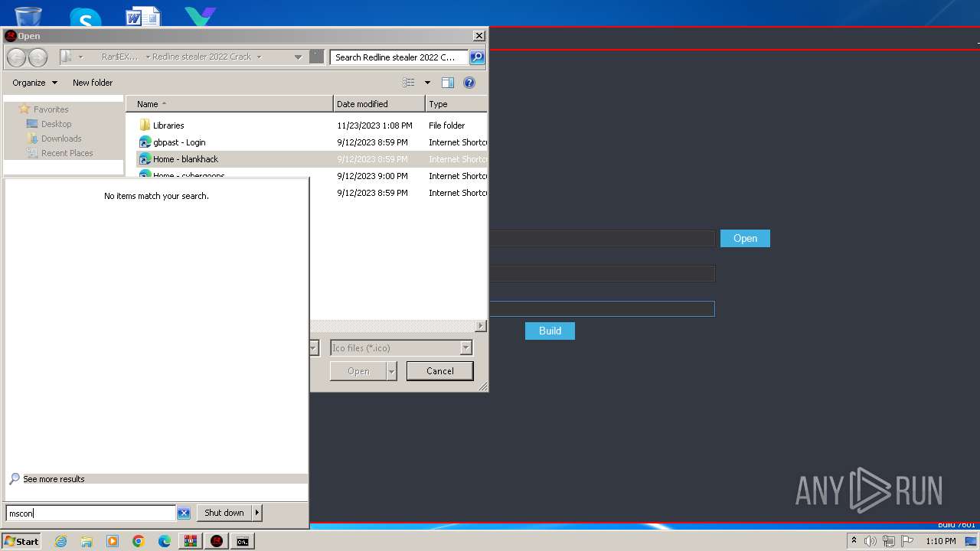Open Internet Explorer from the taskbar

(60, 541)
